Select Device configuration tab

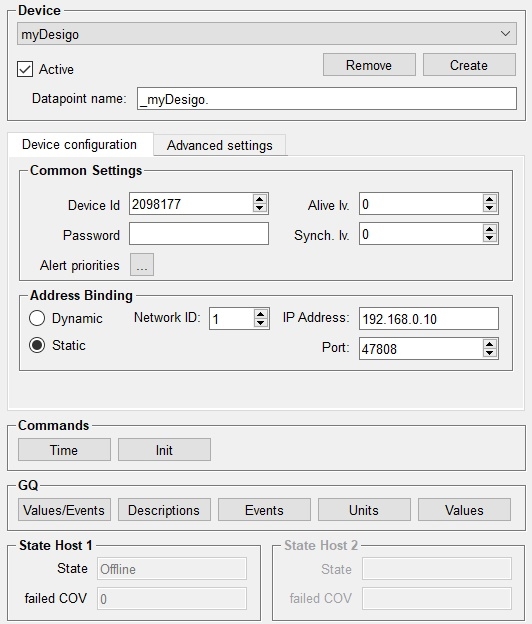[80, 144]
